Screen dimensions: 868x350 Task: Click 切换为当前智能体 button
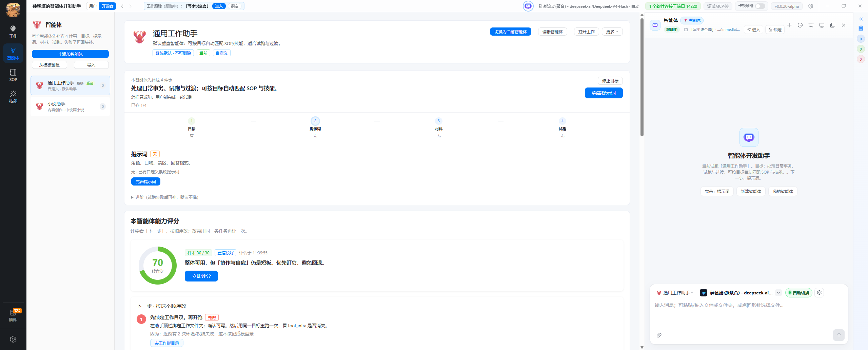click(510, 32)
